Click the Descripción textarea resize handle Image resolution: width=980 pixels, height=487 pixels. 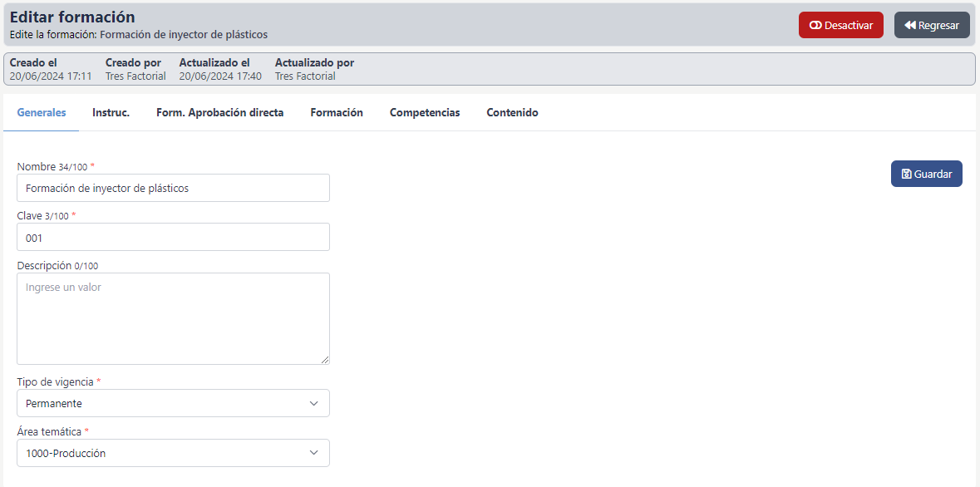325,360
